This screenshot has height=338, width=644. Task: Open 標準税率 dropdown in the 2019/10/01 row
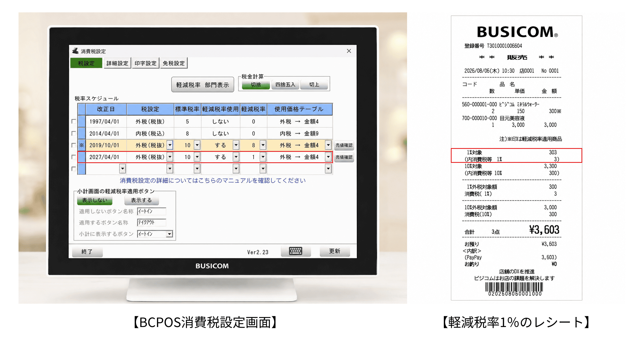coord(197,145)
